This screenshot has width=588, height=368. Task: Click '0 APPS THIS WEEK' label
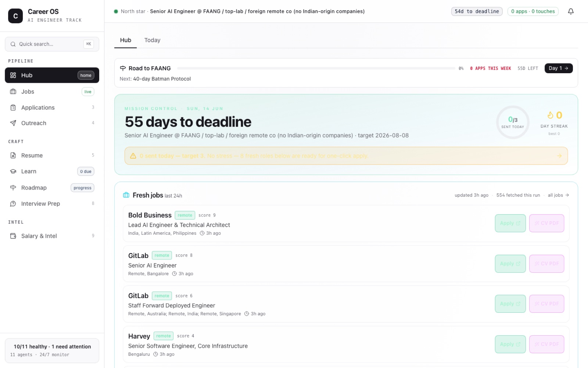point(491,68)
